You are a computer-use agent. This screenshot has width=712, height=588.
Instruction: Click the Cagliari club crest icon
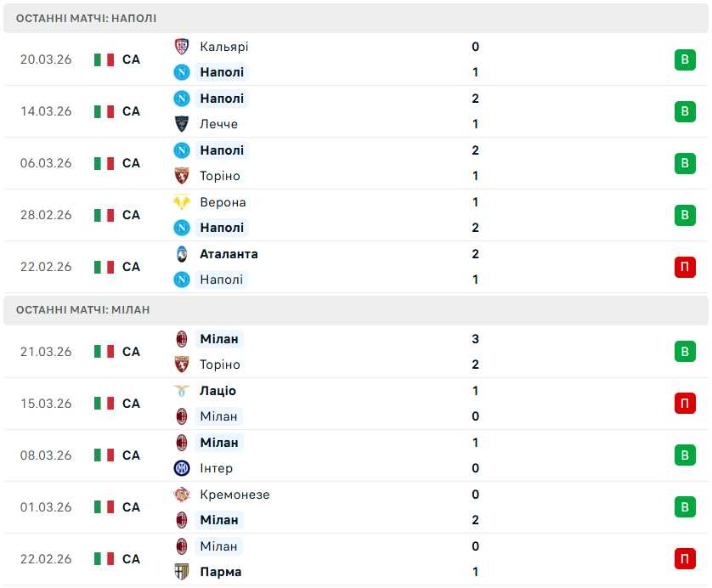point(182,47)
